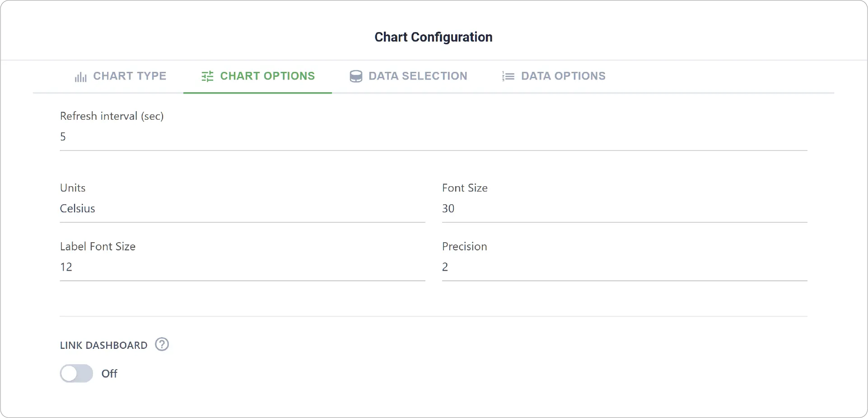868x418 pixels.
Task: Click the Off label next to the toggle
Action: (109, 374)
